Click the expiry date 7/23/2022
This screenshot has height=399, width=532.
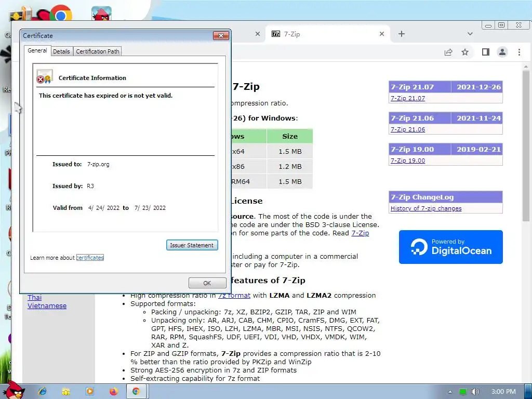pos(150,208)
